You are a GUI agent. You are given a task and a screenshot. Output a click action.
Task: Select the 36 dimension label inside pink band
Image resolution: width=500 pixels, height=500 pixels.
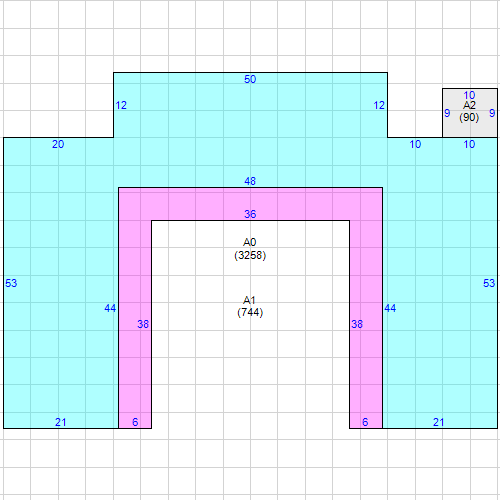(x=250, y=214)
